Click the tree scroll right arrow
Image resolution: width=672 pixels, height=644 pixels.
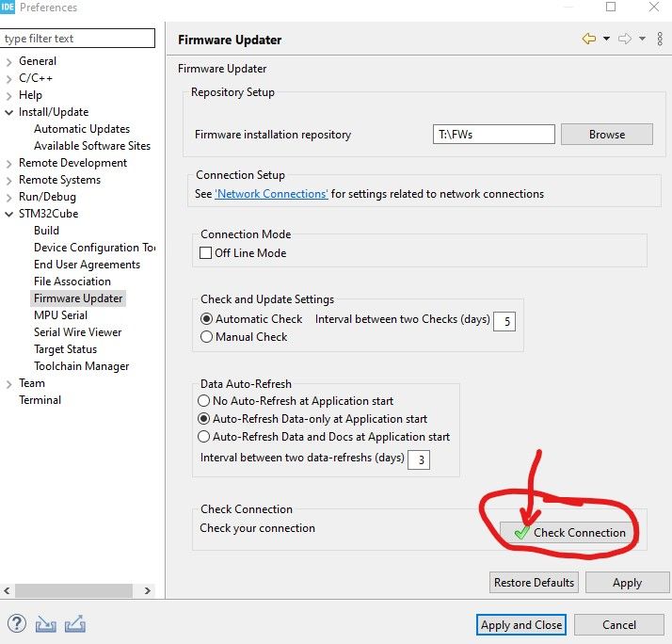point(148,590)
